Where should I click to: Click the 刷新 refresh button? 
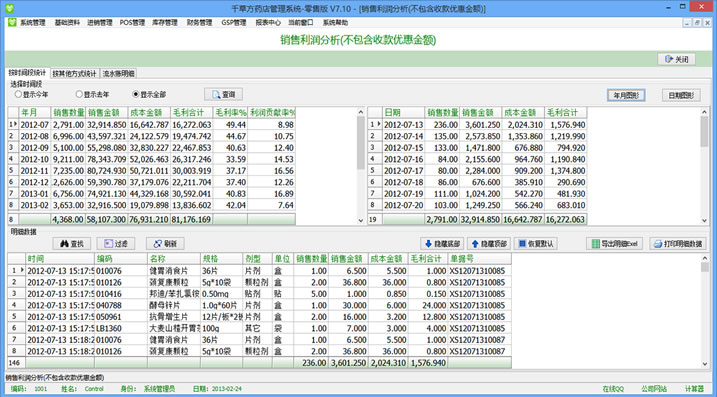(165, 244)
